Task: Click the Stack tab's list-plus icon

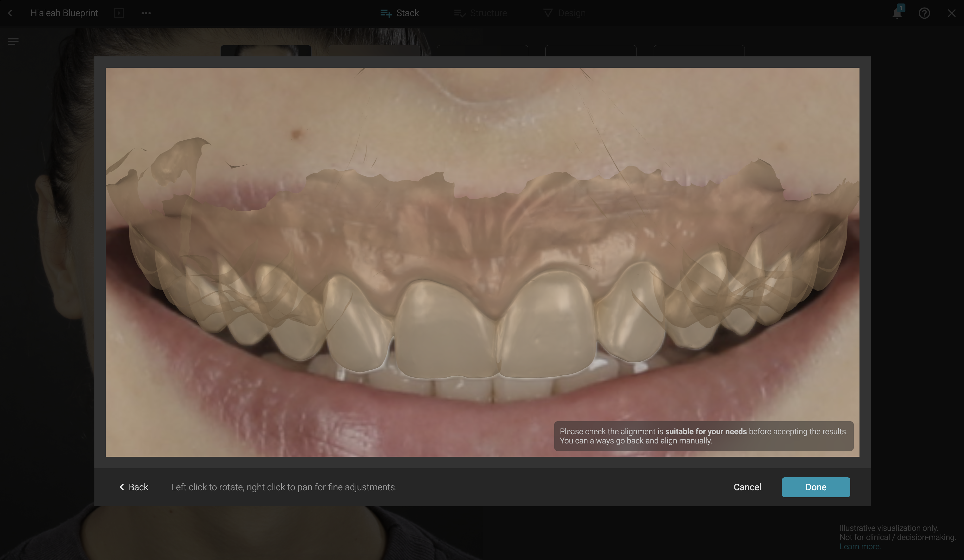Action: point(386,13)
